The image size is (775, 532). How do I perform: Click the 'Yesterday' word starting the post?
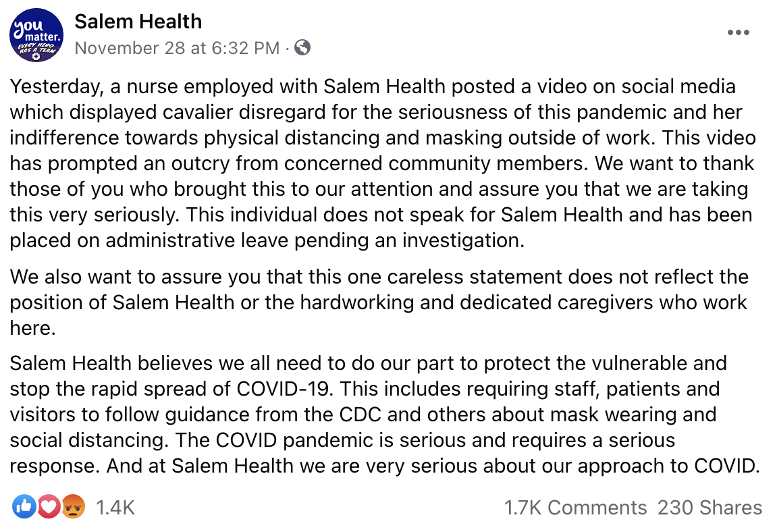pos(56,86)
